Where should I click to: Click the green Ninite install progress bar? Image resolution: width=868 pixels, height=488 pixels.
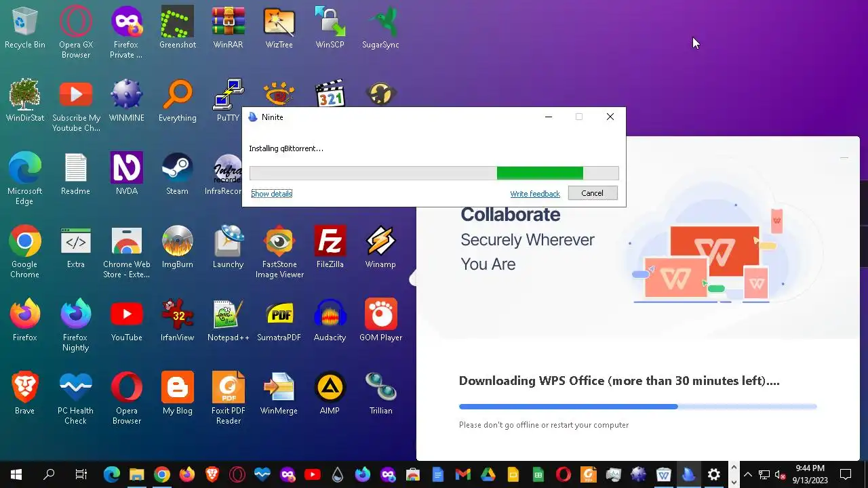coord(434,174)
